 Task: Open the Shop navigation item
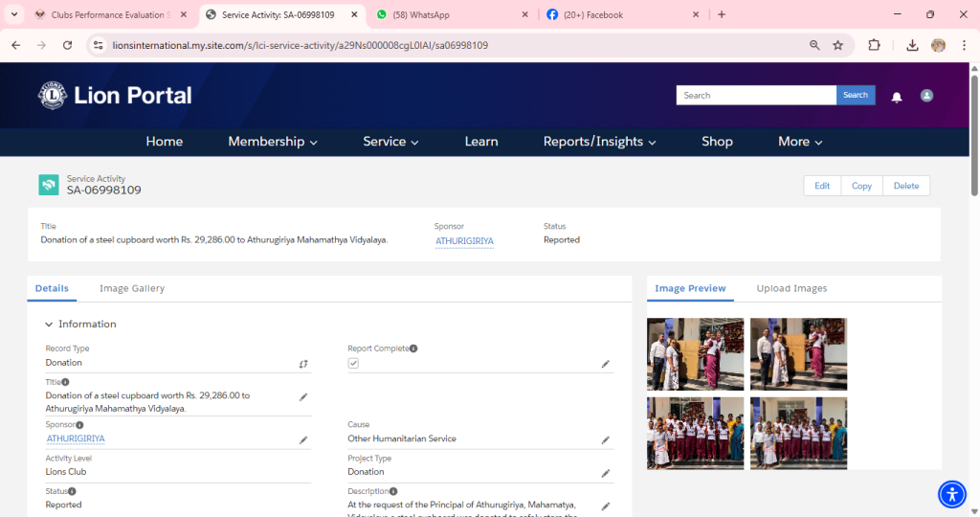[x=717, y=142]
